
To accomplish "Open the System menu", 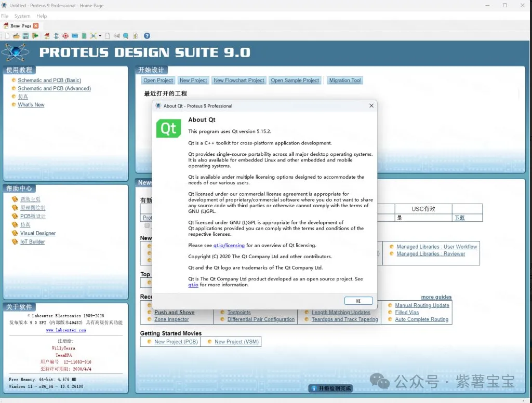I will tap(22, 16).
